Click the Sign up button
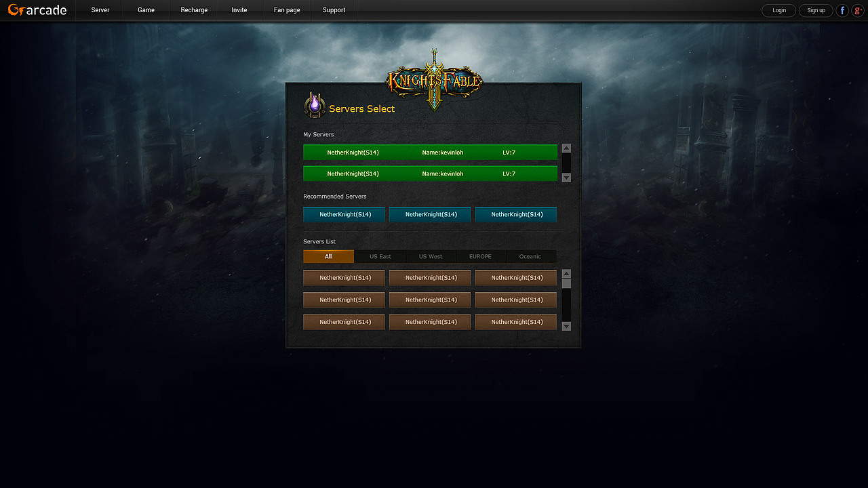 tap(816, 10)
